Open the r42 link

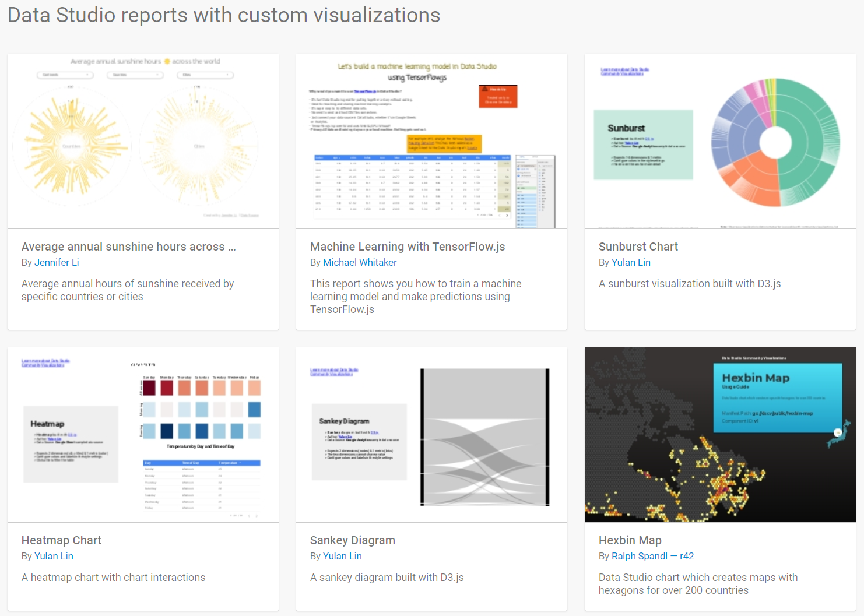click(x=687, y=556)
